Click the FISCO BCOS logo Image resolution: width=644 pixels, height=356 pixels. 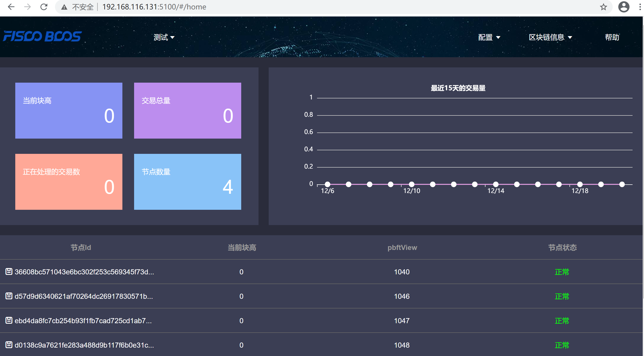(x=42, y=36)
